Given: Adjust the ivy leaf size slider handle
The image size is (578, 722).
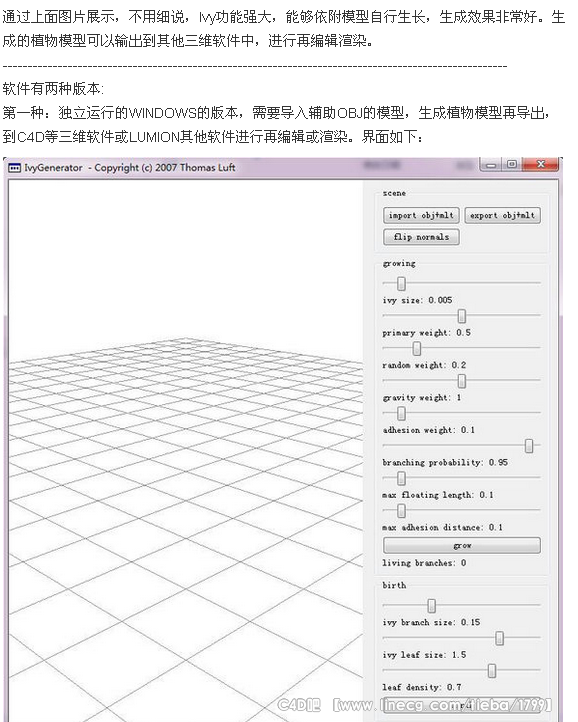Looking at the screenshot, I should (499, 638).
